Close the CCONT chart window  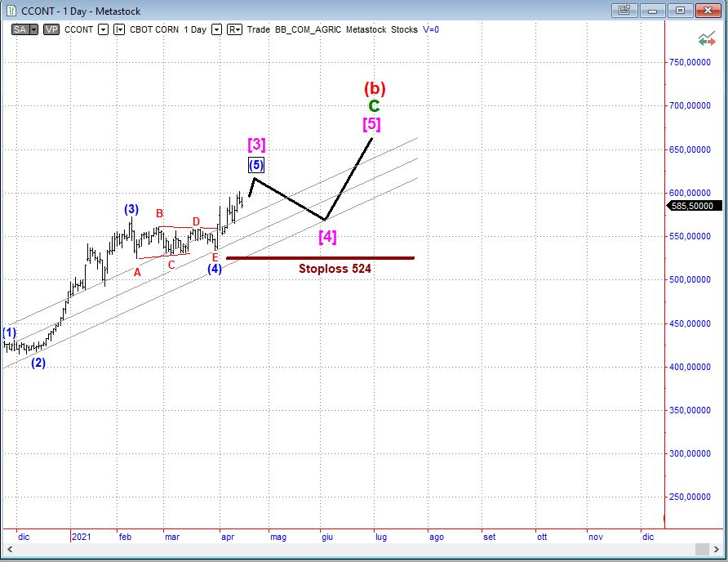pos(708,11)
